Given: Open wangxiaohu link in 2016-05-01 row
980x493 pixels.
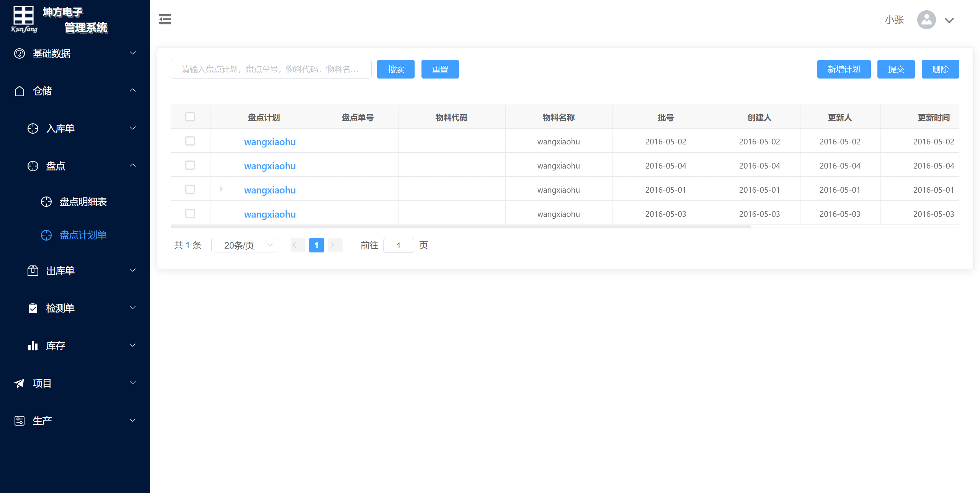Looking at the screenshot, I should click(x=270, y=190).
